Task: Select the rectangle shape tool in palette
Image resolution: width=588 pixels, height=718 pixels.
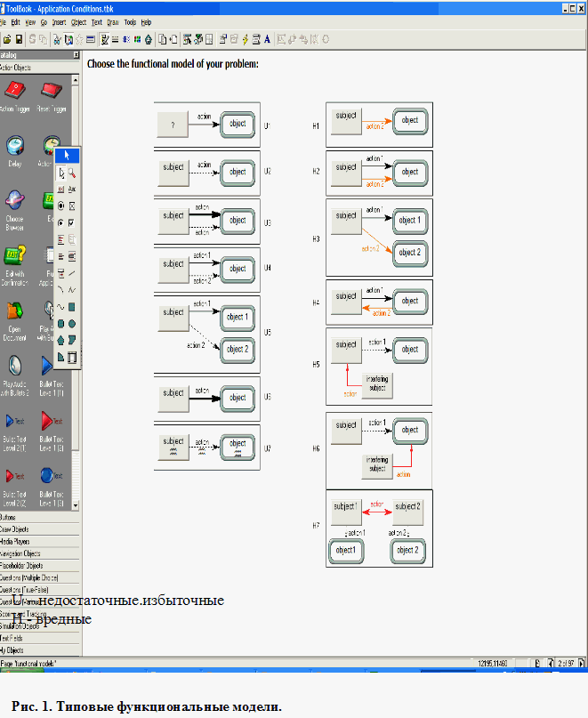Action: coord(72,307)
